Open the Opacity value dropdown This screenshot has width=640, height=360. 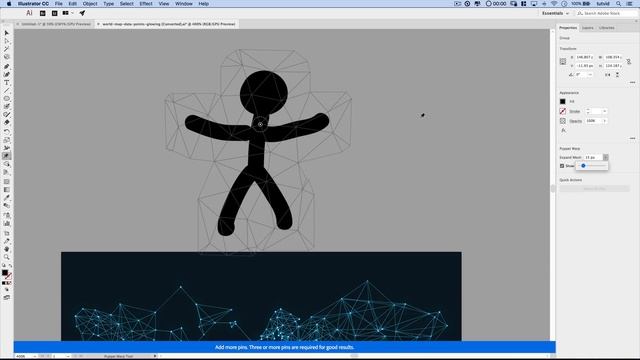(604, 121)
